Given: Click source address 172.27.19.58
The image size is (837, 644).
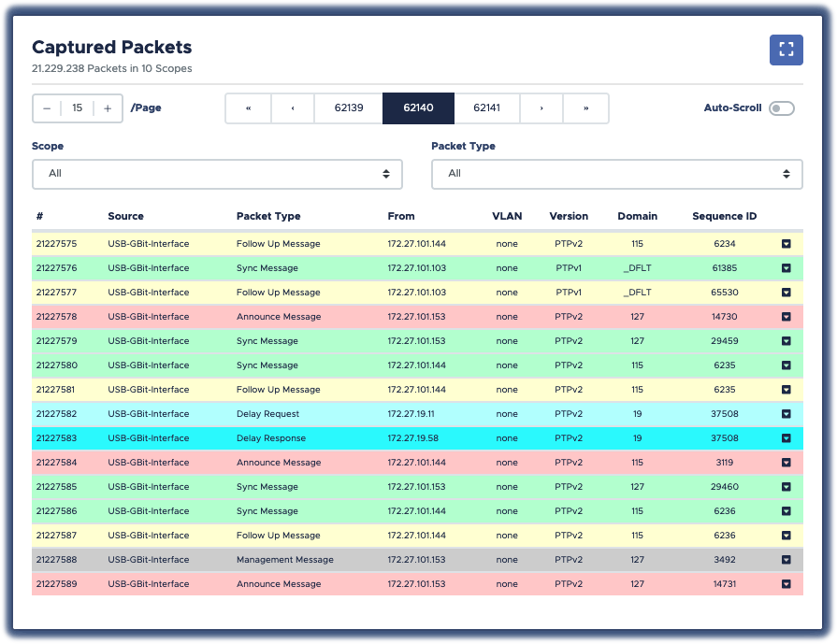Looking at the screenshot, I should tap(413, 438).
